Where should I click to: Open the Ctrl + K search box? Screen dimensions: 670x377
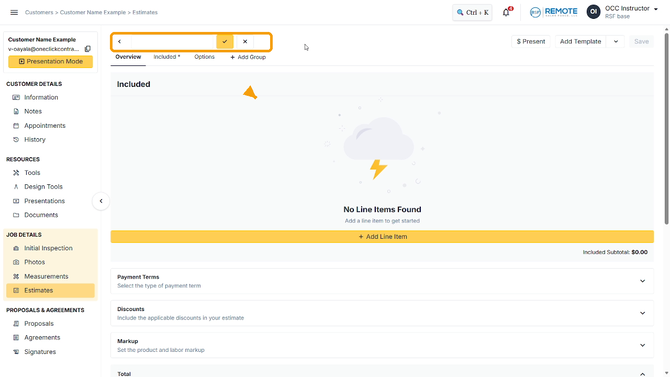pos(472,12)
